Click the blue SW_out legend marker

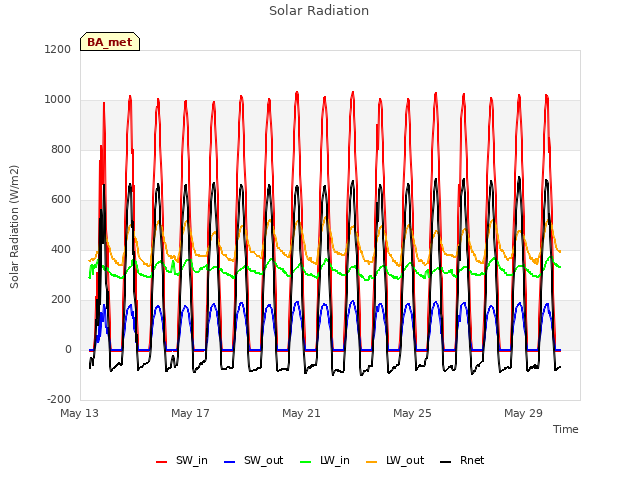pos(230,462)
